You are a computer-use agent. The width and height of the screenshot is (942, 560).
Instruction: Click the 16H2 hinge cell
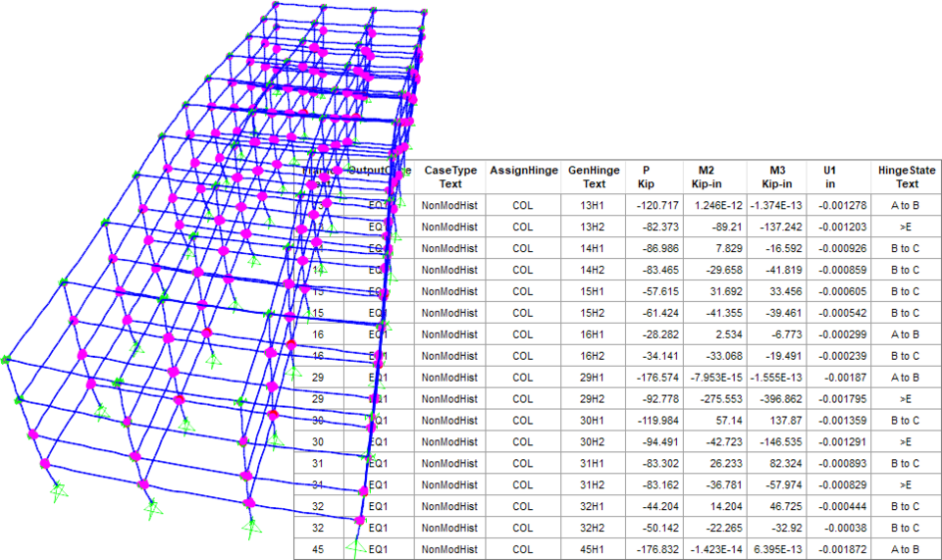coord(594,356)
